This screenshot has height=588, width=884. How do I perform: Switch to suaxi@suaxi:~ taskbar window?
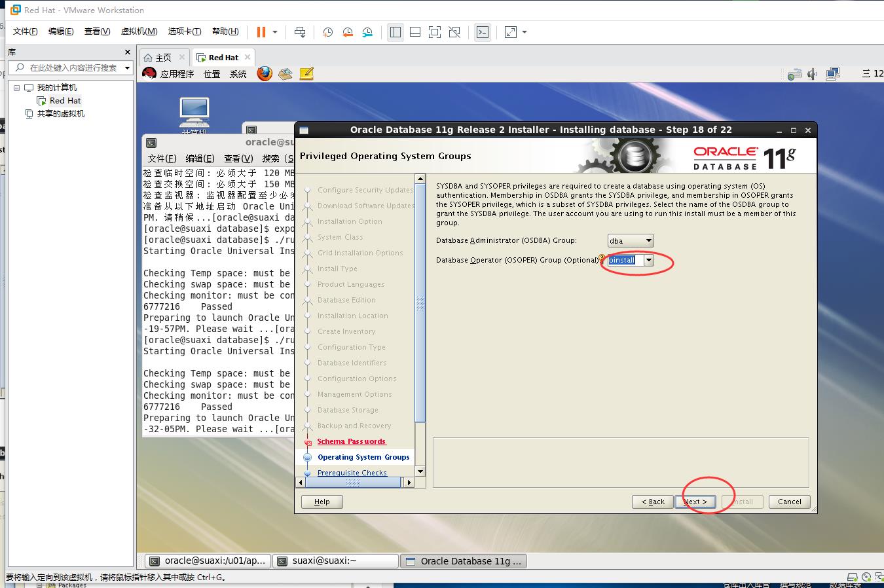[335, 561]
